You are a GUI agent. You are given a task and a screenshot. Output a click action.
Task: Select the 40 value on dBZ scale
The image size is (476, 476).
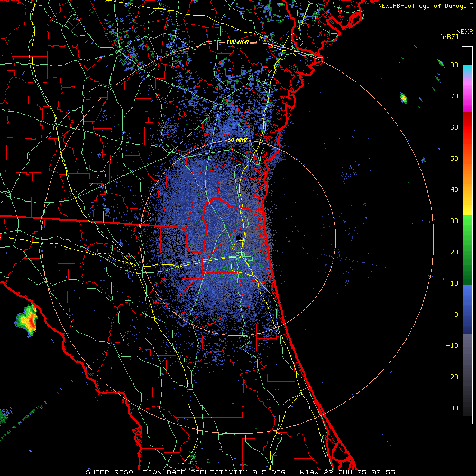(454, 190)
